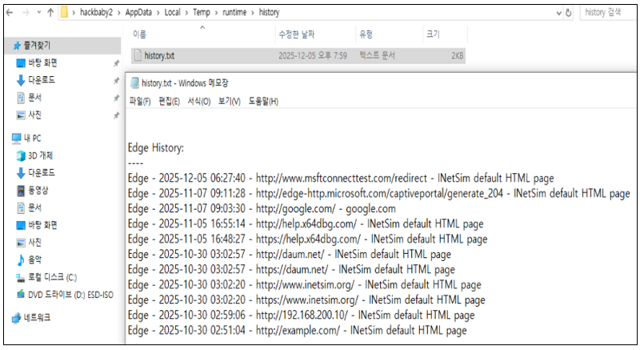
Task: Click pin icon next to pinned 다운로드
Action: click(x=116, y=81)
